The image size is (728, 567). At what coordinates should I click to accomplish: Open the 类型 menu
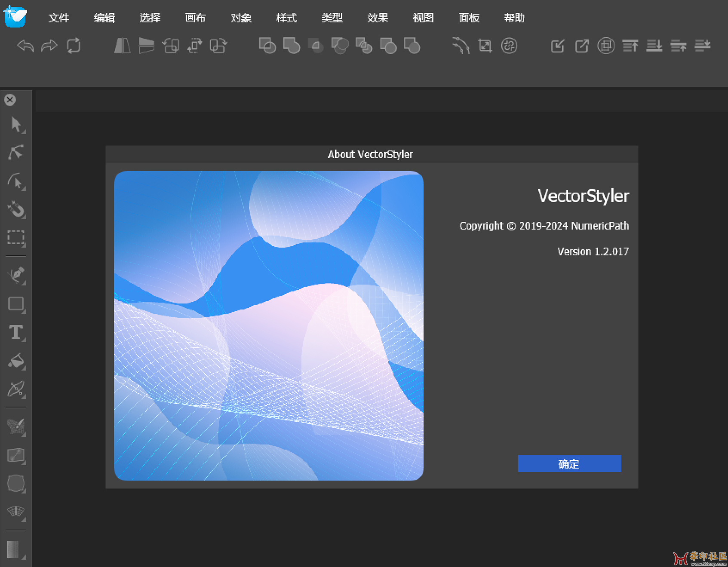point(332,18)
